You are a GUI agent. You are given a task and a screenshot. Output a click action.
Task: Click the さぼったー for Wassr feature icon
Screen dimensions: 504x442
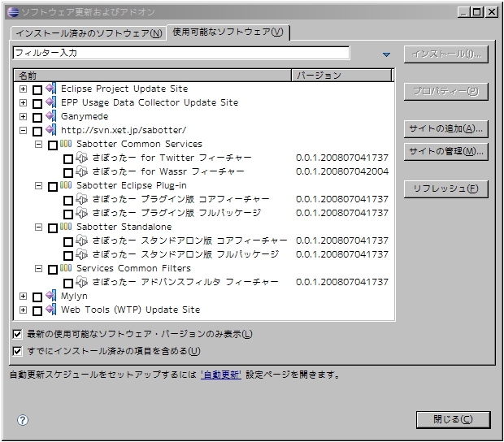pyautogui.click(x=82, y=171)
